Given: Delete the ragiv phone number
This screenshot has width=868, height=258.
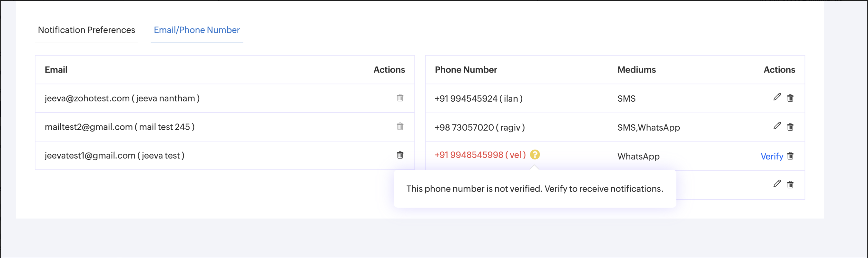Looking at the screenshot, I should pos(790,127).
